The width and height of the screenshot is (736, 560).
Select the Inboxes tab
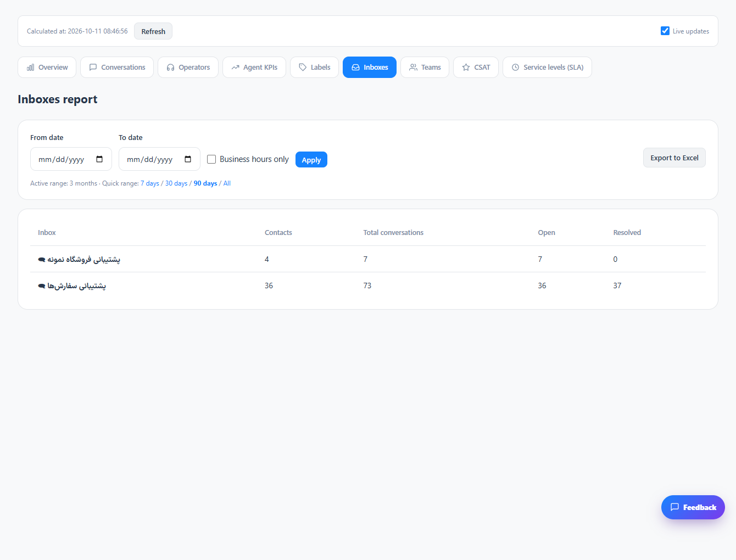(370, 68)
